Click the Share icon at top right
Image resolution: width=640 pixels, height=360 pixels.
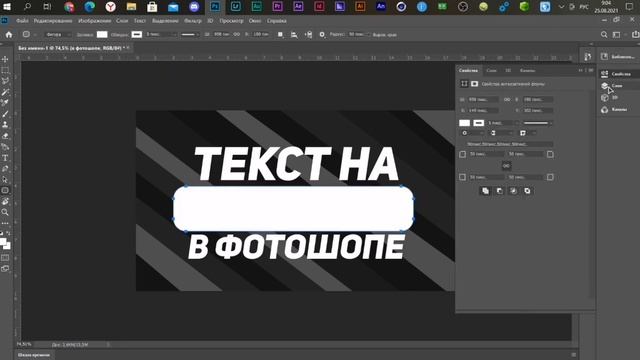635,35
